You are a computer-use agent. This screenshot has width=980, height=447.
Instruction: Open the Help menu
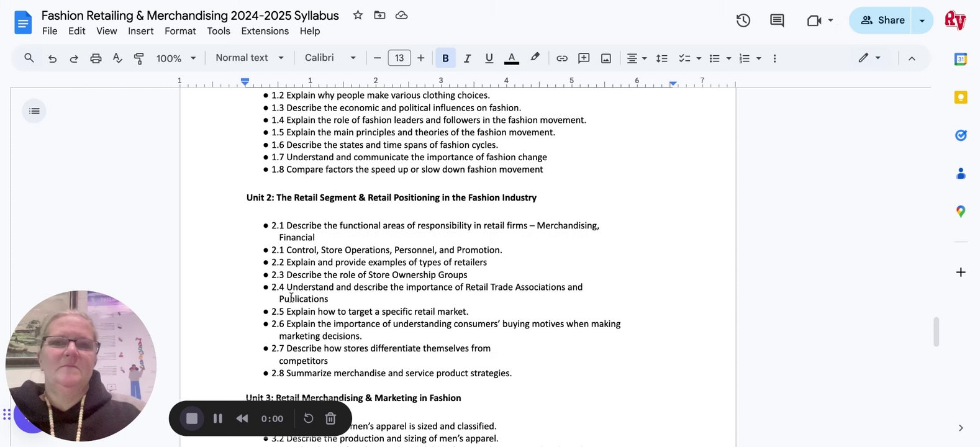(x=310, y=31)
